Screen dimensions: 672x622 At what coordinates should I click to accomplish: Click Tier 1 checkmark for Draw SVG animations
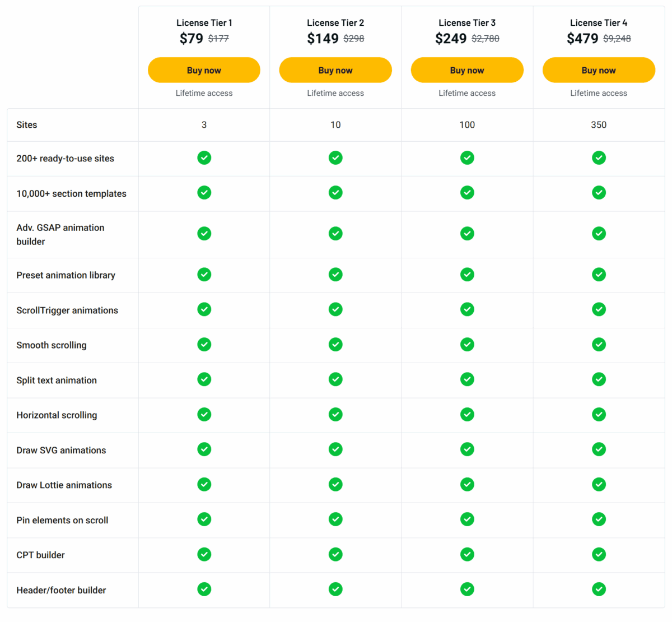[204, 449]
